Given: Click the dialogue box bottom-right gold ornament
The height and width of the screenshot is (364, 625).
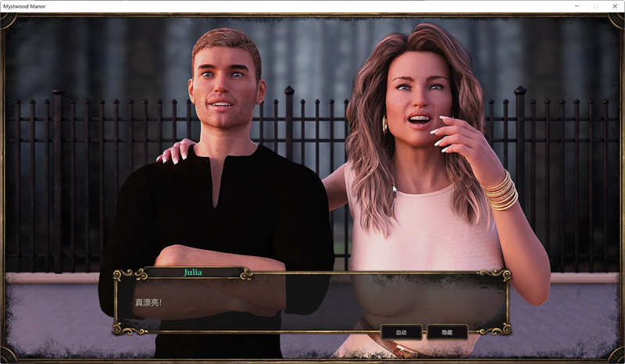Looking at the screenshot, I should point(504,328).
